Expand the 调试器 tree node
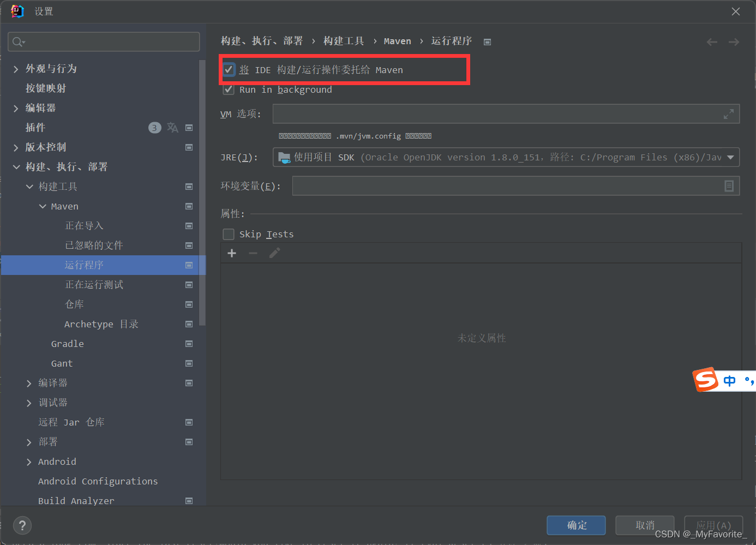The width and height of the screenshot is (756, 545). point(29,403)
